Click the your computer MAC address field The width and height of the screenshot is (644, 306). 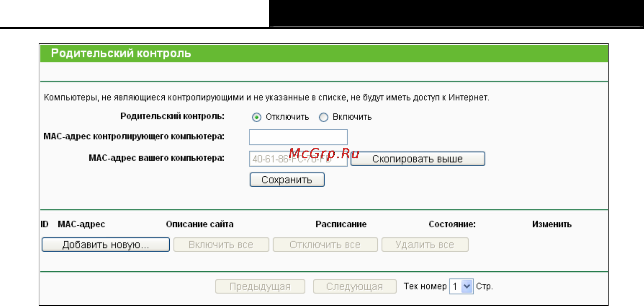click(298, 159)
